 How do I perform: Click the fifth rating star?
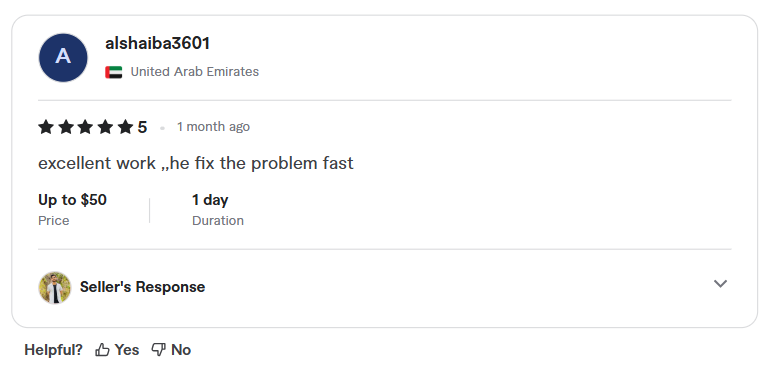point(125,127)
